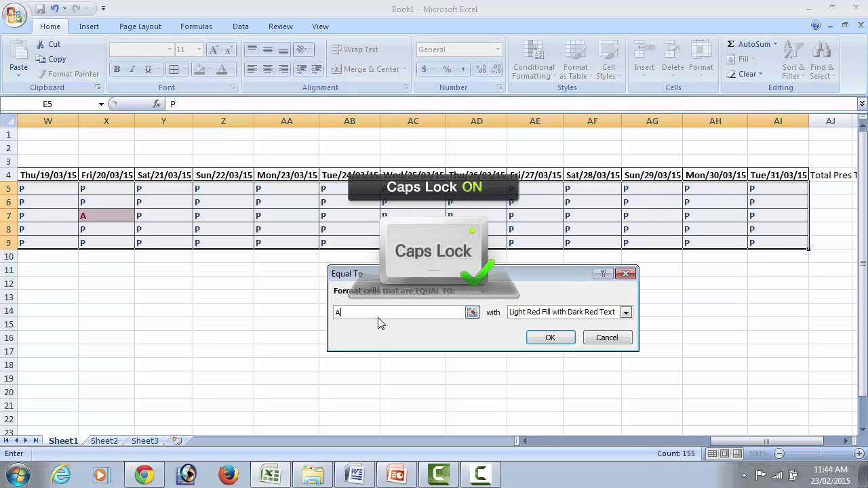Activate the Format Painter

point(67,74)
